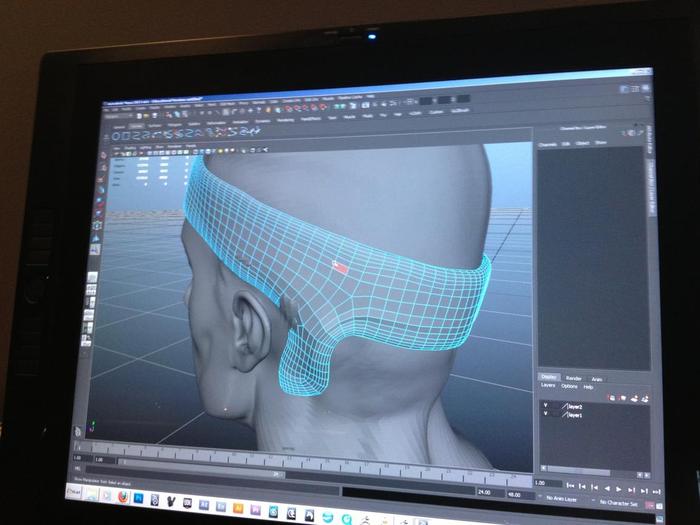The image size is (700, 525).
Task: Select the Move tool in the toolbox
Action: 99,189
